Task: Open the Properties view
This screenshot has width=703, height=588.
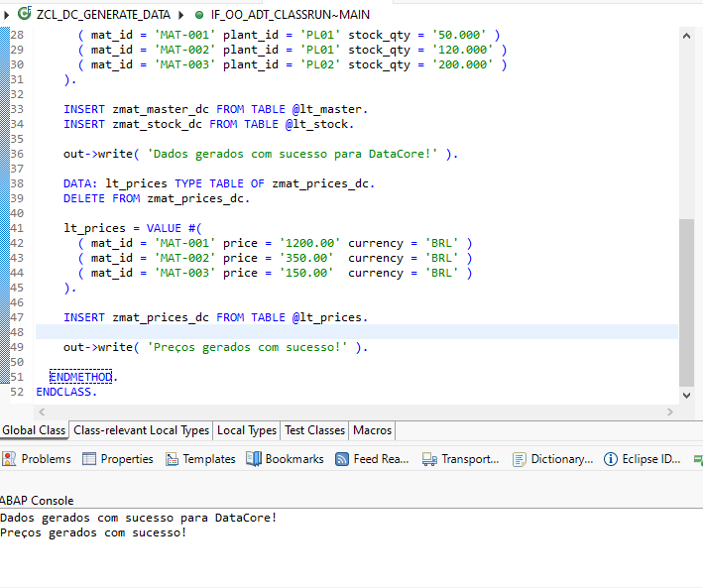Action: (x=118, y=459)
